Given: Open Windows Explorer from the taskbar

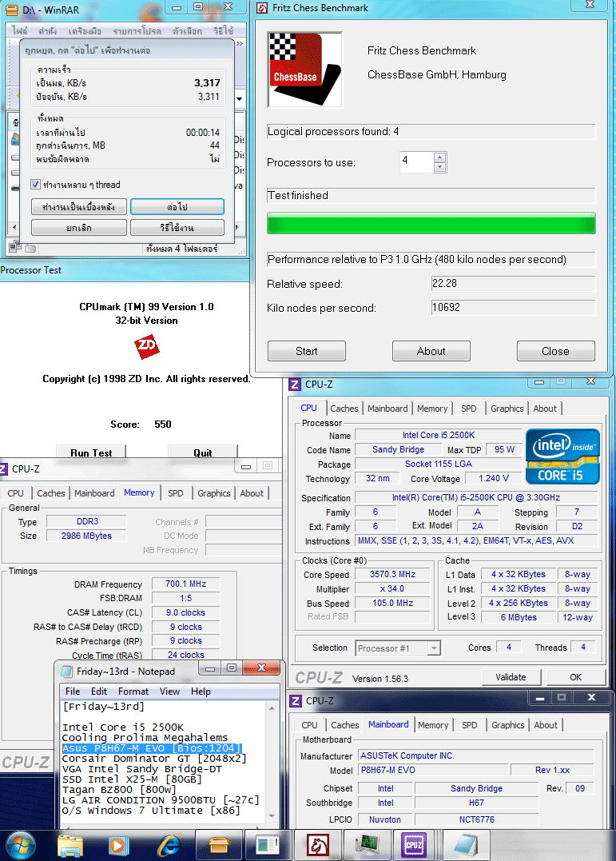Looking at the screenshot, I should point(70,846).
